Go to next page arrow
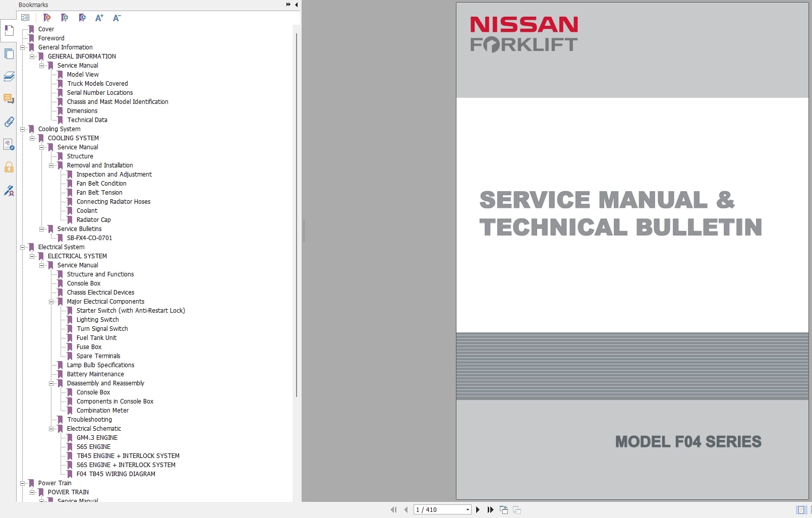The height and width of the screenshot is (518, 812). tap(478, 509)
